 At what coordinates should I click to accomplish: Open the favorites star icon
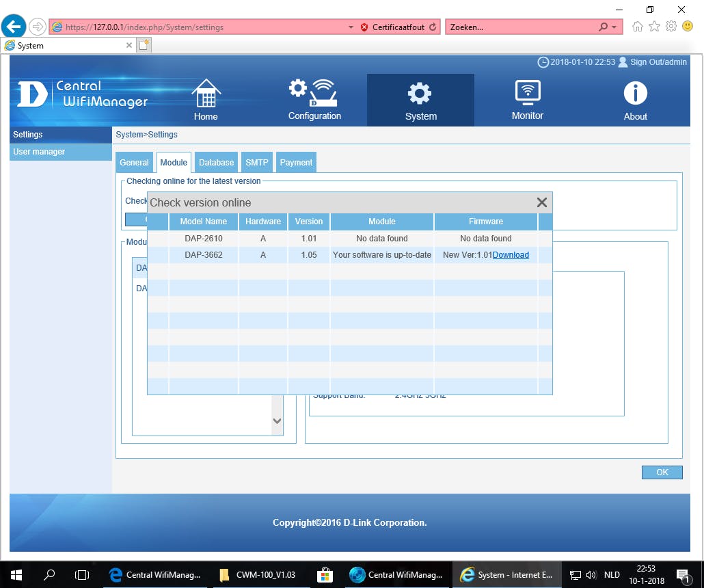[655, 27]
